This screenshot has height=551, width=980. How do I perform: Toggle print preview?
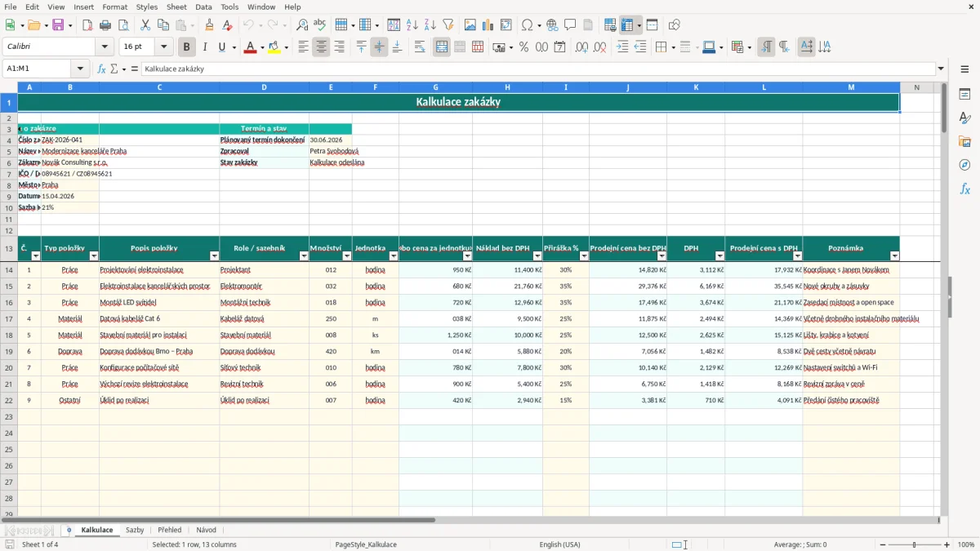point(122,25)
